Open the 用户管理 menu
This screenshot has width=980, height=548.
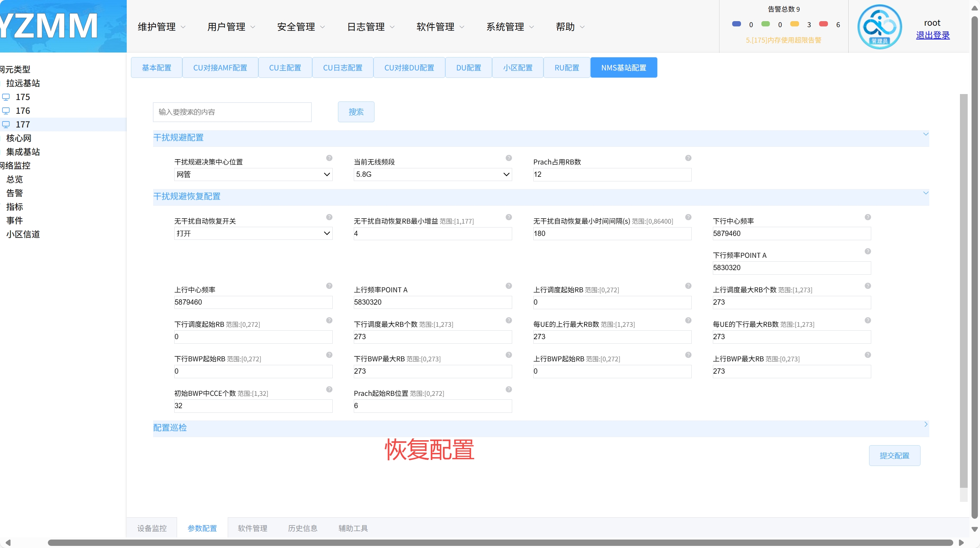click(231, 27)
